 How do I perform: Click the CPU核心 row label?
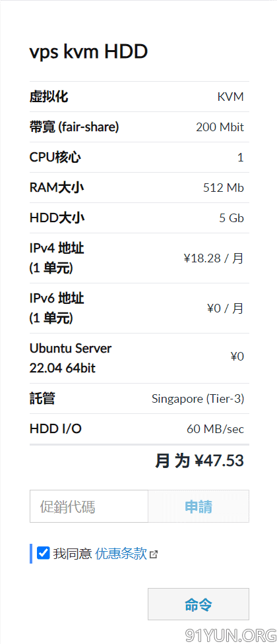point(55,158)
